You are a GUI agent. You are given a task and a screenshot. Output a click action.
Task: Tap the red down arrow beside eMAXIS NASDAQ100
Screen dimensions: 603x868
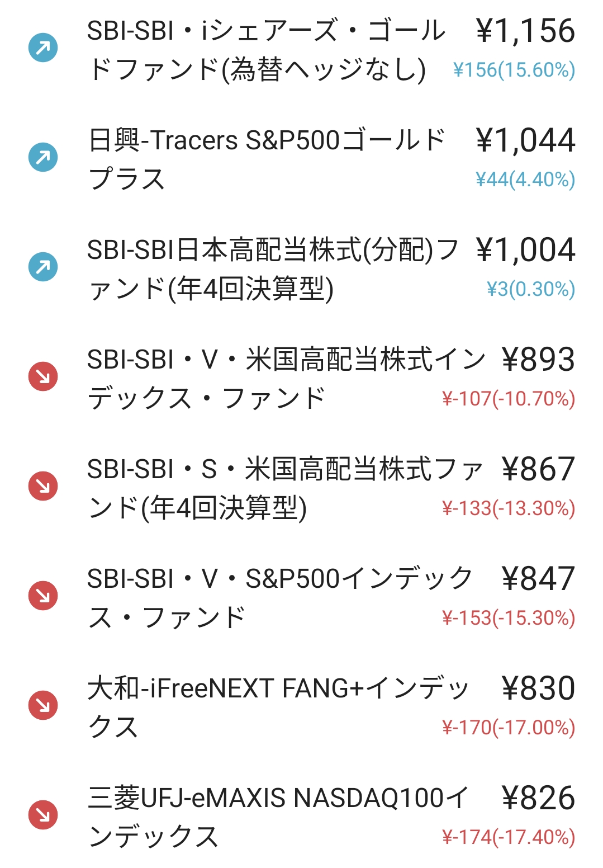point(43,815)
